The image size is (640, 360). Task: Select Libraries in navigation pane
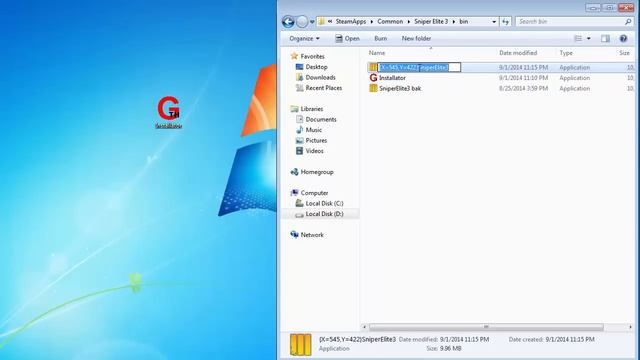[x=312, y=109]
